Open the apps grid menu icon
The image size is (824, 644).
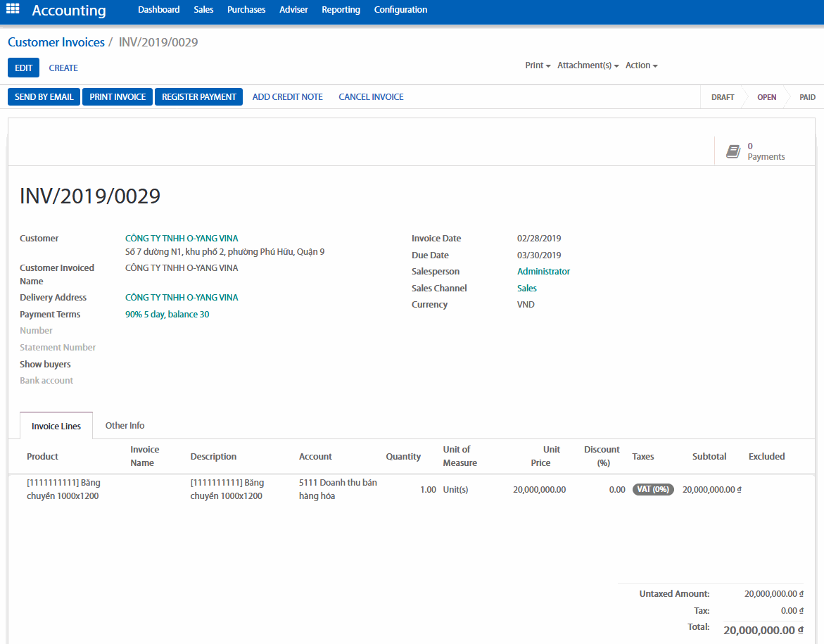pyautogui.click(x=13, y=10)
